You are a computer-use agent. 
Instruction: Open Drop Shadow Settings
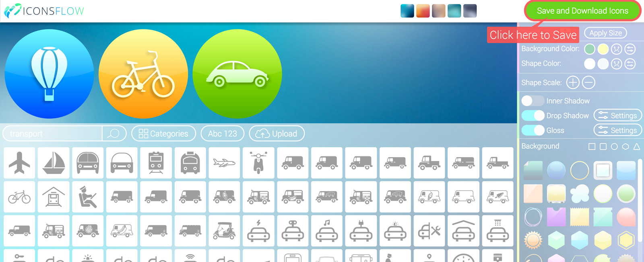[617, 115]
